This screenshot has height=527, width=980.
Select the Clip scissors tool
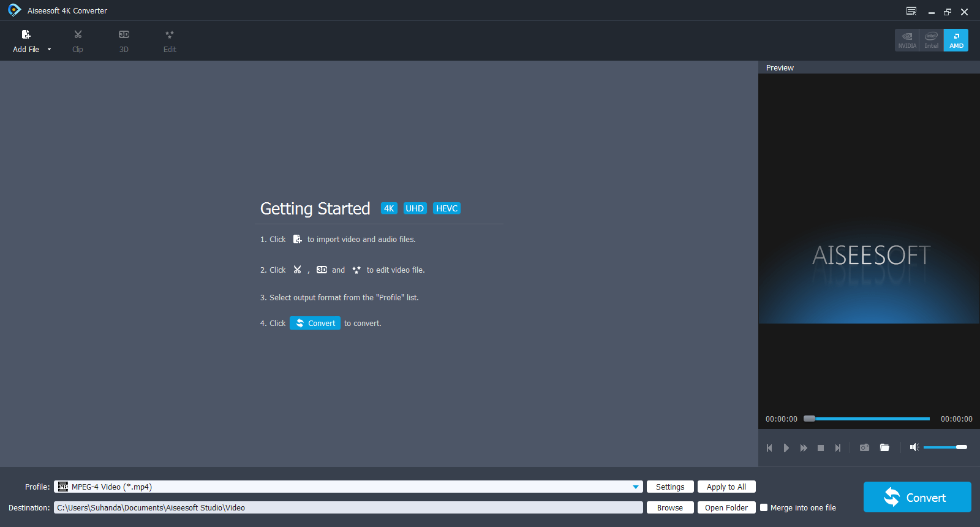(78, 41)
